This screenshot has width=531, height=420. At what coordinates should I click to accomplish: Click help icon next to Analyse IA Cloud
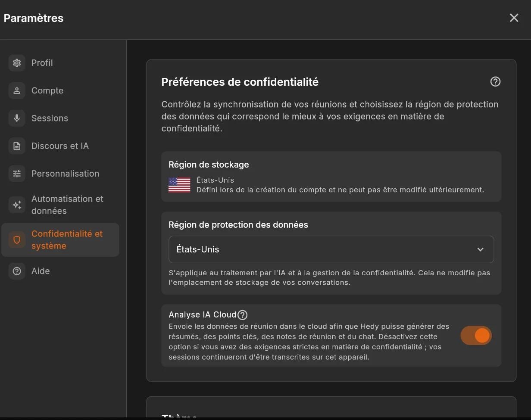[243, 315]
